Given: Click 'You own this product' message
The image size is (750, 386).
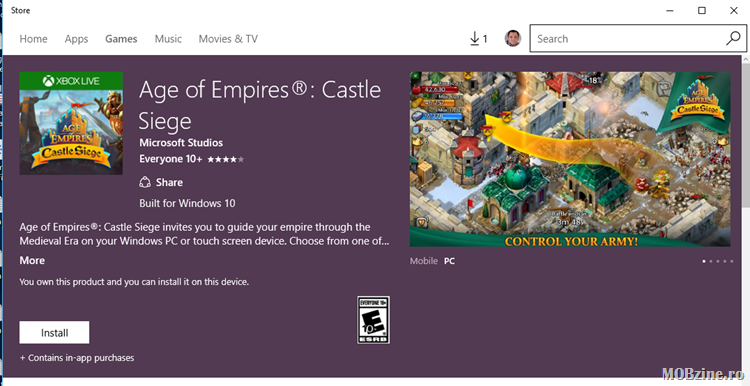Looking at the screenshot, I should [x=134, y=282].
